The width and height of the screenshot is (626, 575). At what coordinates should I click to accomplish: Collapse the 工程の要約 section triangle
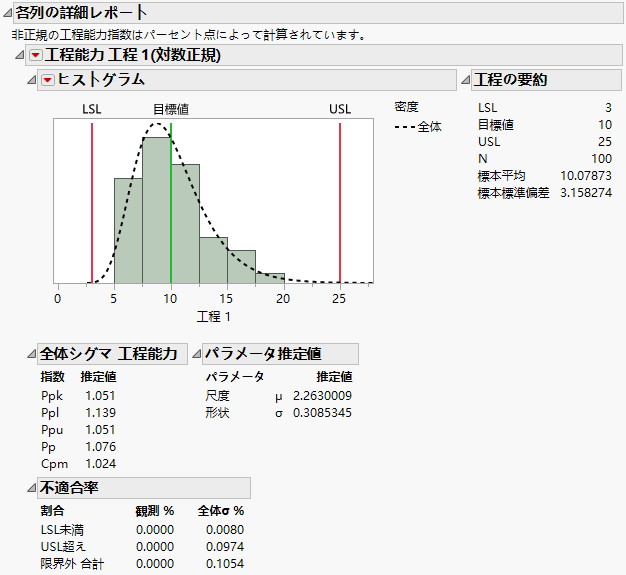[466, 80]
